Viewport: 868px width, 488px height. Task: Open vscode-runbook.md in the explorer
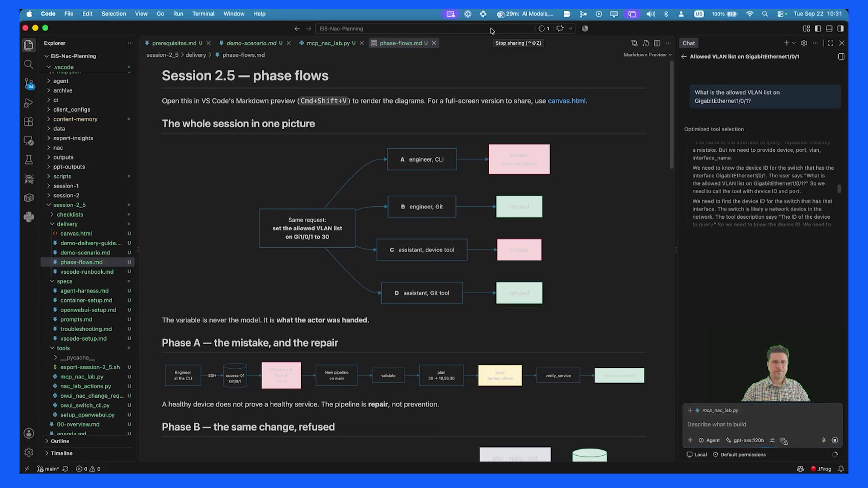87,272
